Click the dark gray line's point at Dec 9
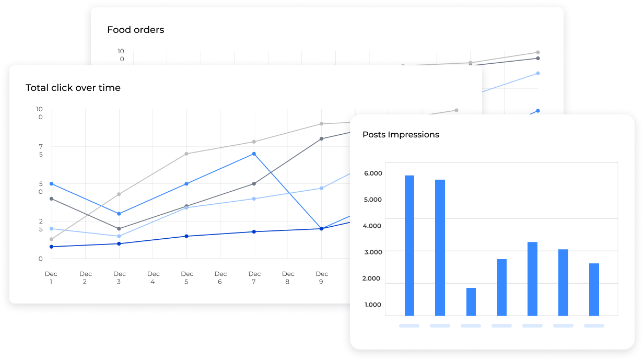644x361 pixels. tap(321, 138)
